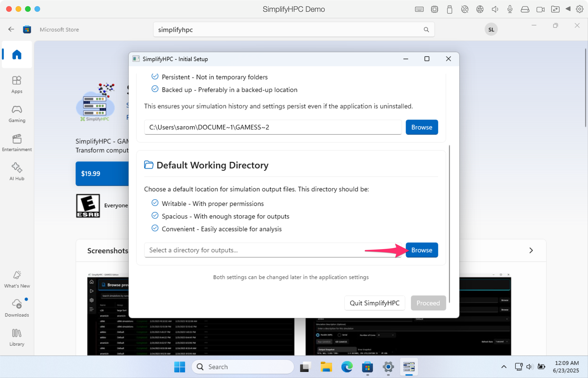Image resolution: width=588 pixels, height=378 pixels.
Task: Go to the Gaming section
Action: (17, 114)
